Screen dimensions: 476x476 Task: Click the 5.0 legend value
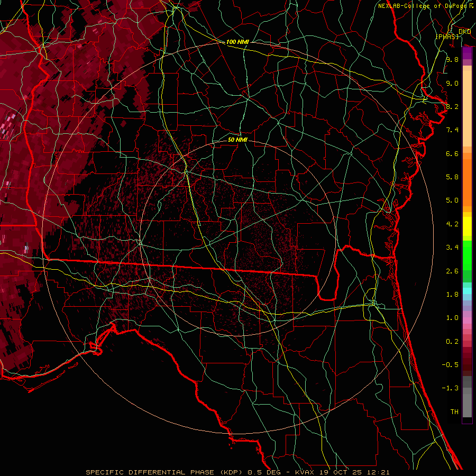pos(452,200)
